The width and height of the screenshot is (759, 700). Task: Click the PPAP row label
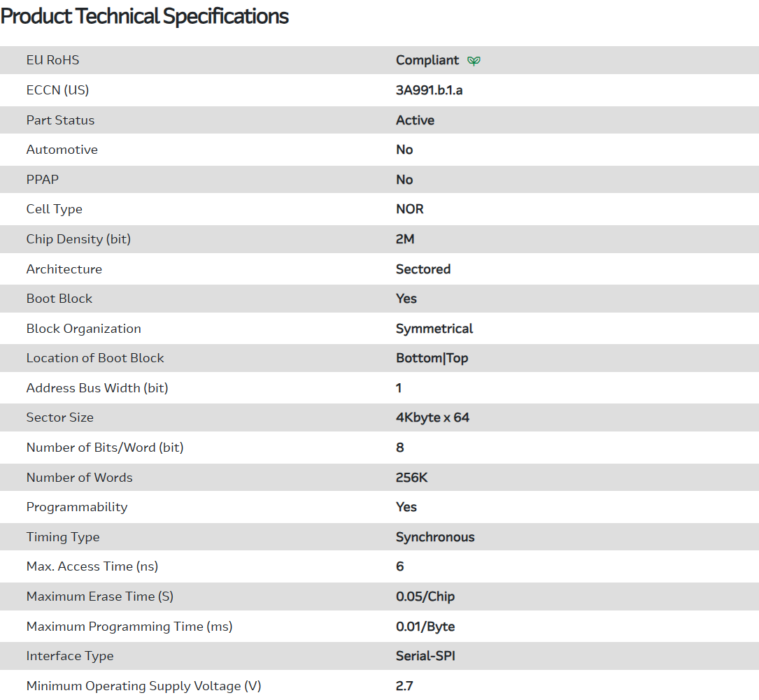(x=42, y=180)
